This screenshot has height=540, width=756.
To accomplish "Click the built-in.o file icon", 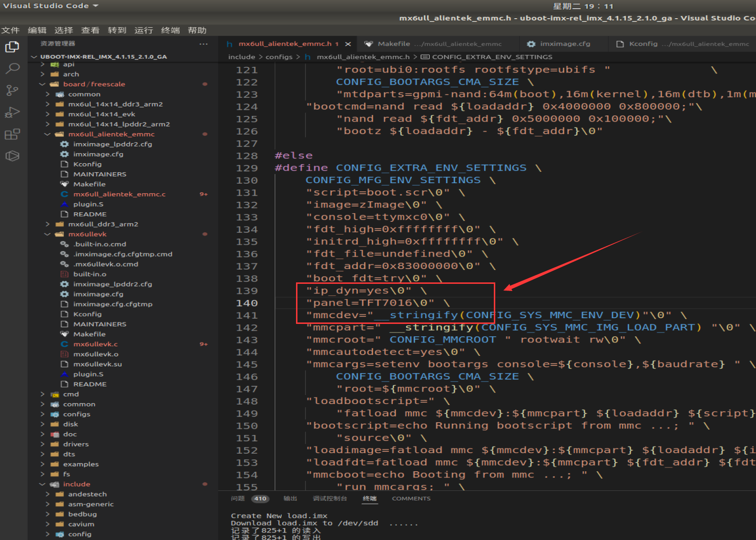I will pyautogui.click(x=64, y=274).
